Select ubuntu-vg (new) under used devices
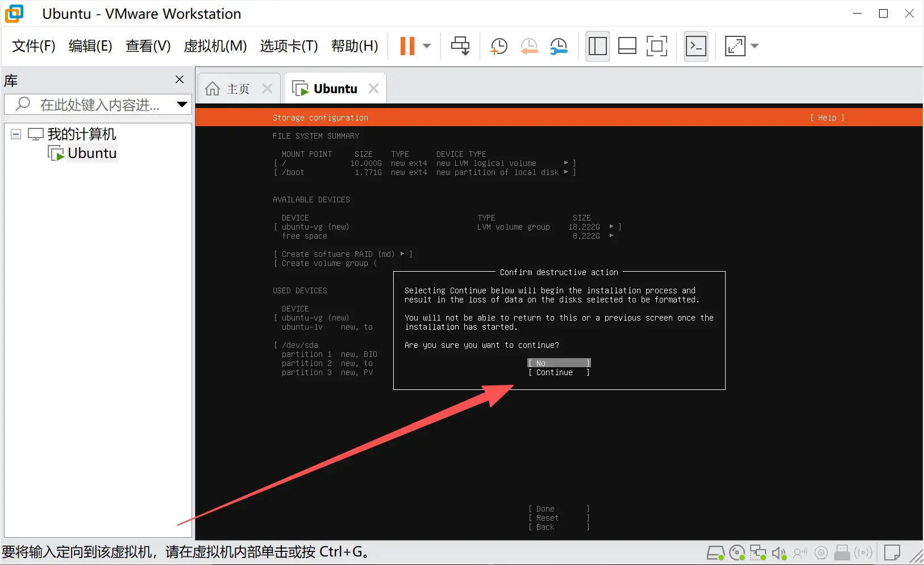 pos(315,318)
